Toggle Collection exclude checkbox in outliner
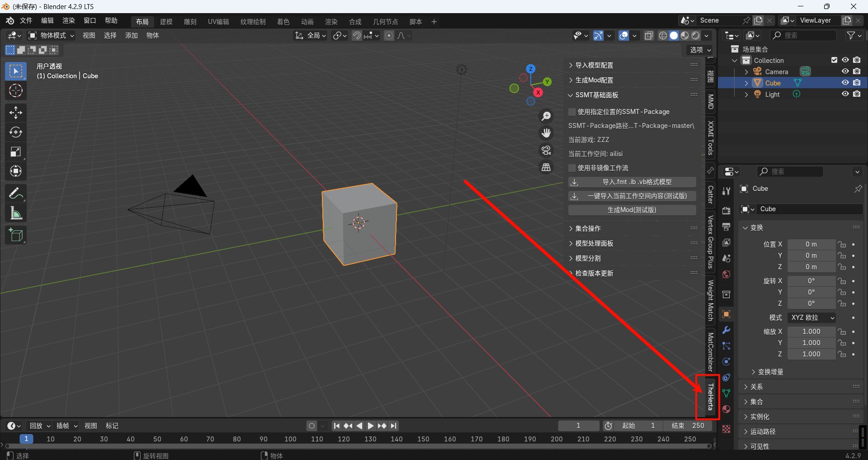 tap(835, 60)
